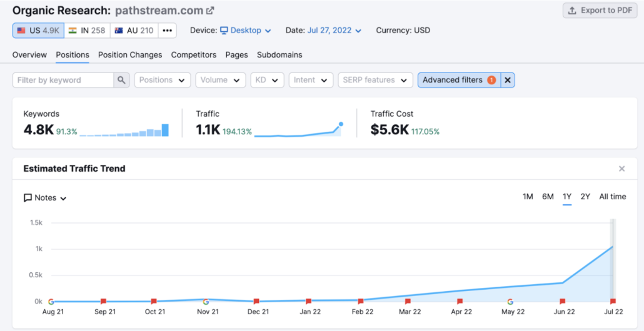Set the chart range to All time
This screenshot has height=331, width=644.
click(x=613, y=197)
